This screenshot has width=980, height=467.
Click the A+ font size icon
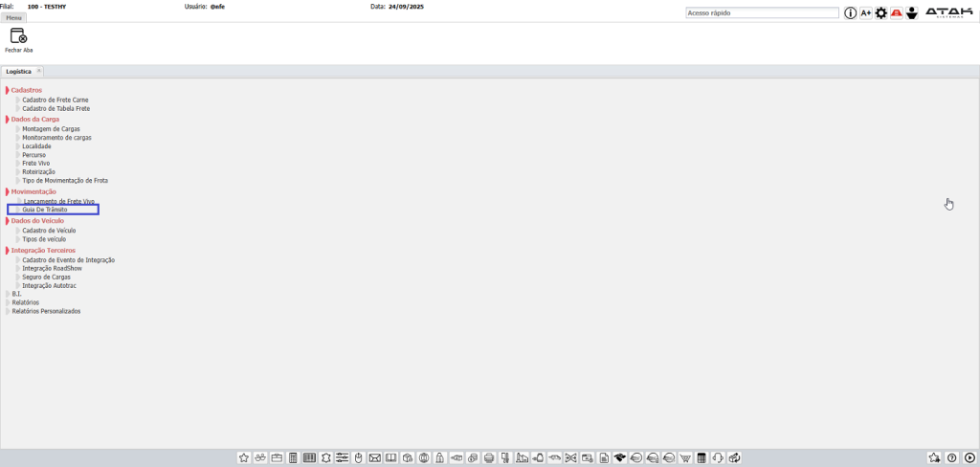(x=866, y=13)
